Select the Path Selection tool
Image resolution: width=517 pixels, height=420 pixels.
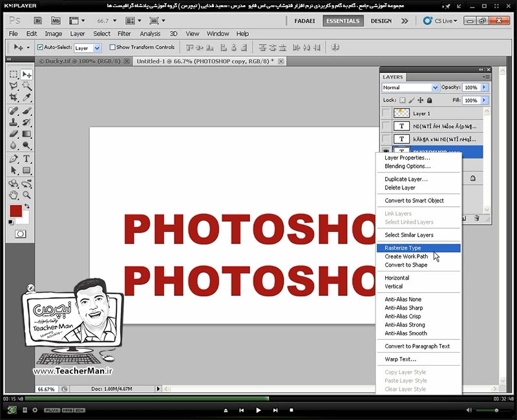click(14, 170)
